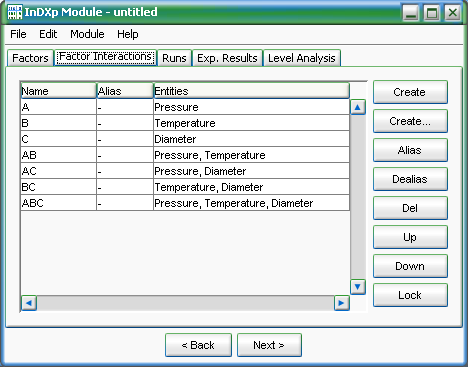
Task: Click the Alias button
Action: pyautogui.click(x=410, y=150)
